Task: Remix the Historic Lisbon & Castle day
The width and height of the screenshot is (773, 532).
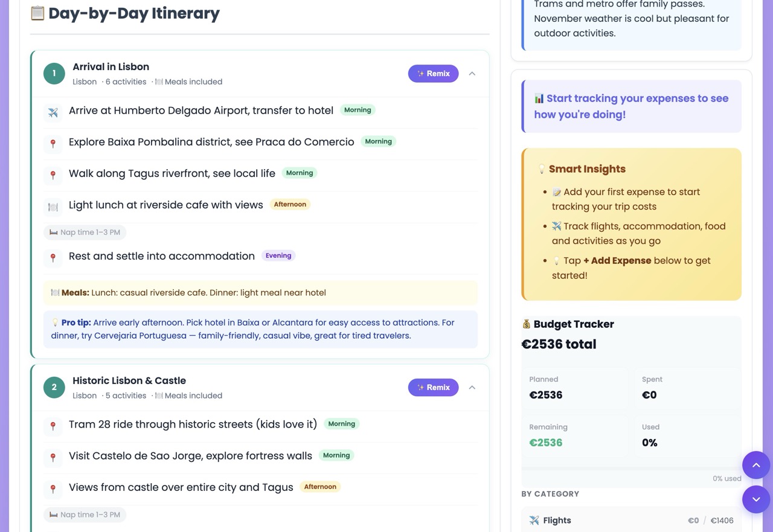Action: tap(433, 388)
